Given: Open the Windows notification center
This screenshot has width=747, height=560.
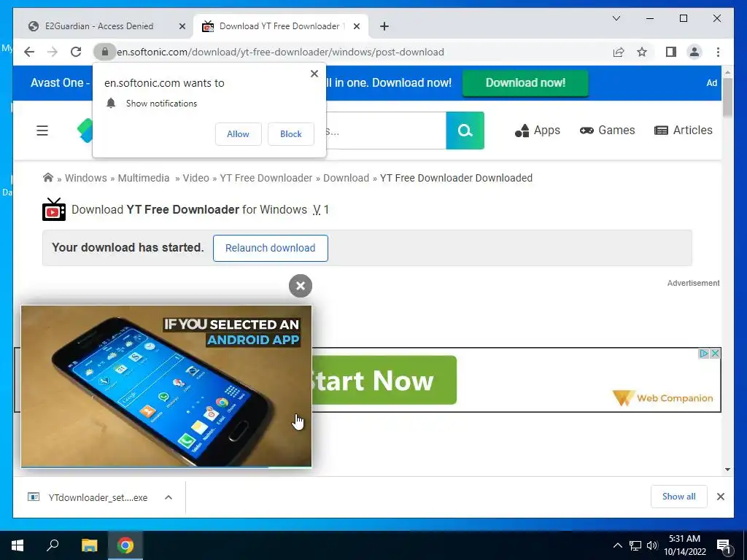Looking at the screenshot, I should pos(724,545).
